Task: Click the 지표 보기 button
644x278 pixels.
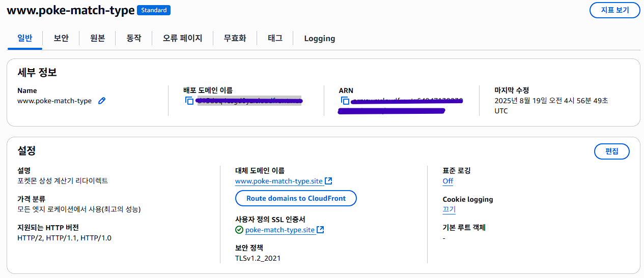Action: pyautogui.click(x=614, y=10)
